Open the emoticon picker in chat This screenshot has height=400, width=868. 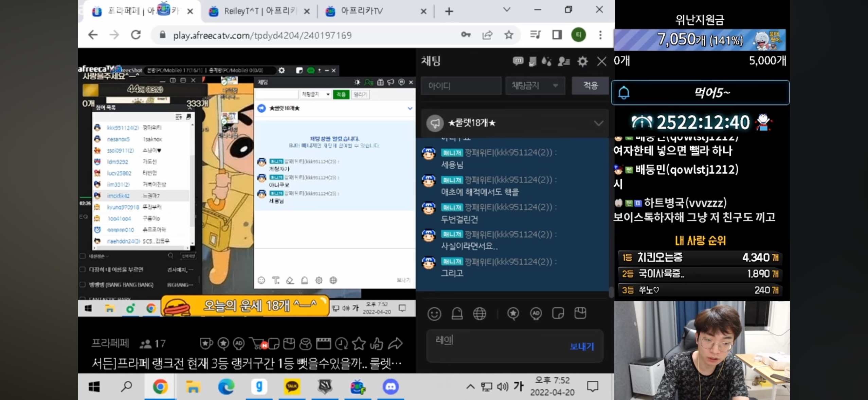[434, 313]
